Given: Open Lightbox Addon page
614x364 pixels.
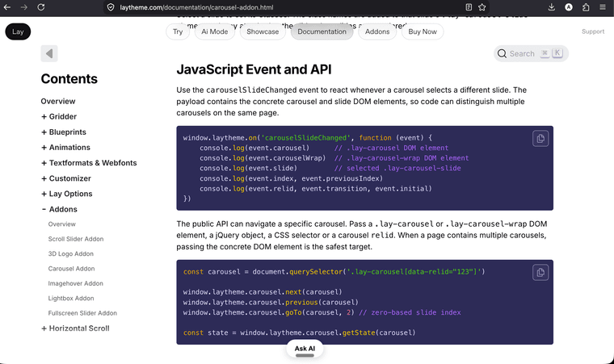Looking at the screenshot, I should [x=71, y=299].
